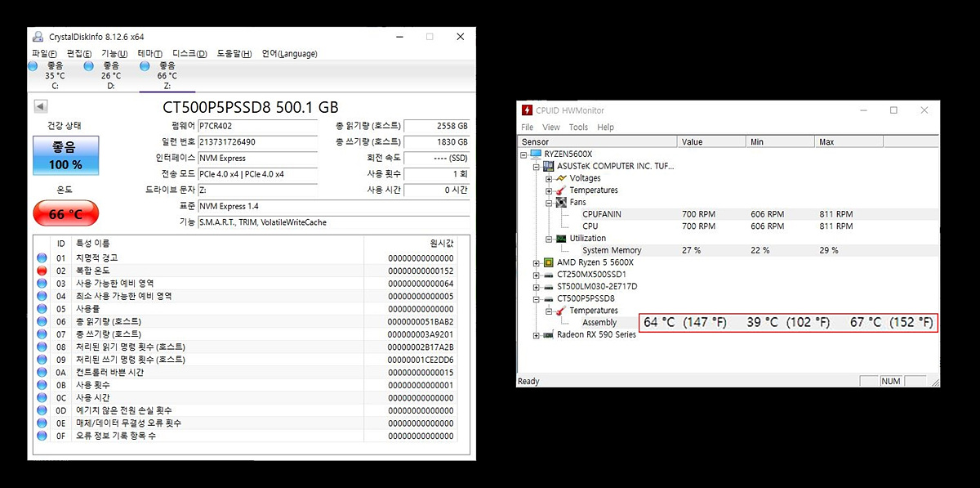
Task: Expand the Voltages node
Action: click(x=549, y=178)
